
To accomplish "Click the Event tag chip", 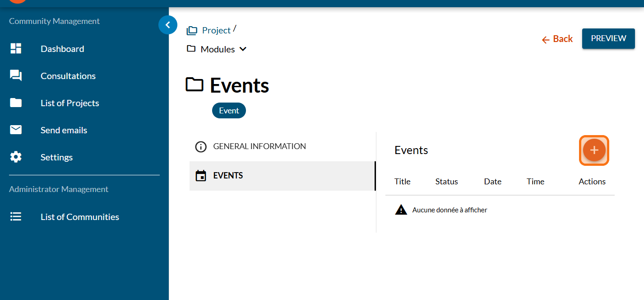I will pos(229,111).
